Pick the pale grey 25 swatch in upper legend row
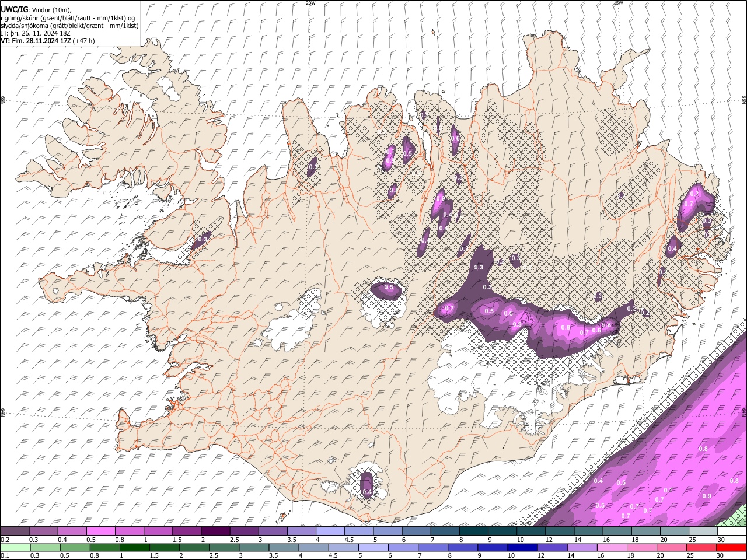The image size is (747, 560). pos(703,531)
